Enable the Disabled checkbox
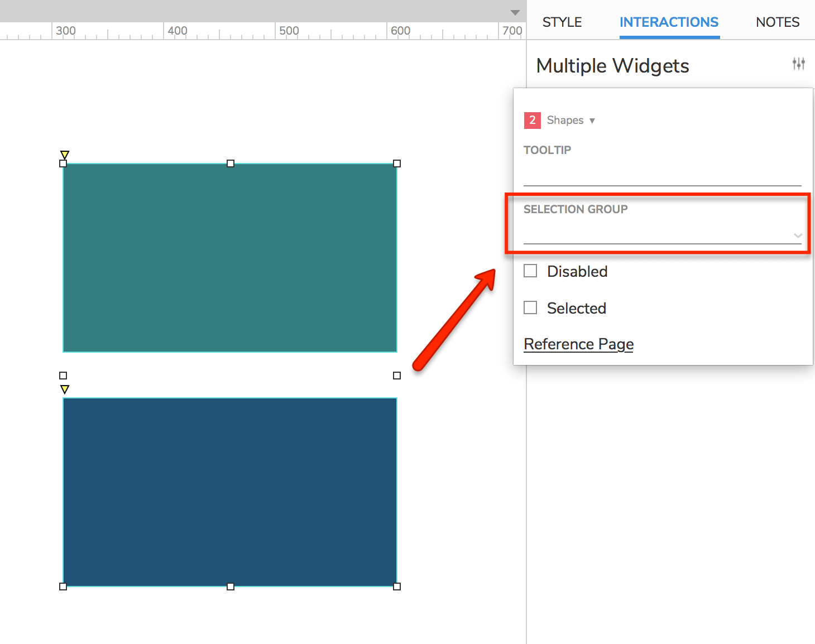The width and height of the screenshot is (815, 644). point(530,271)
